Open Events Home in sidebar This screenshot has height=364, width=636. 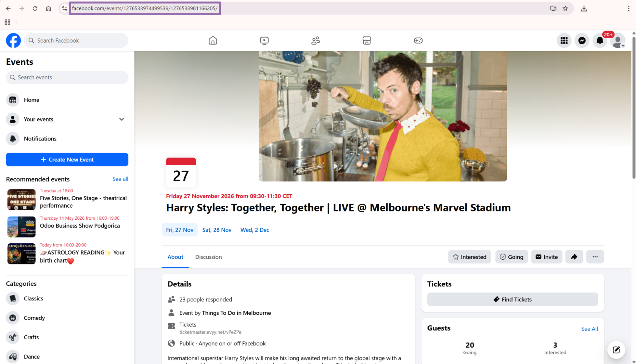[67, 100]
